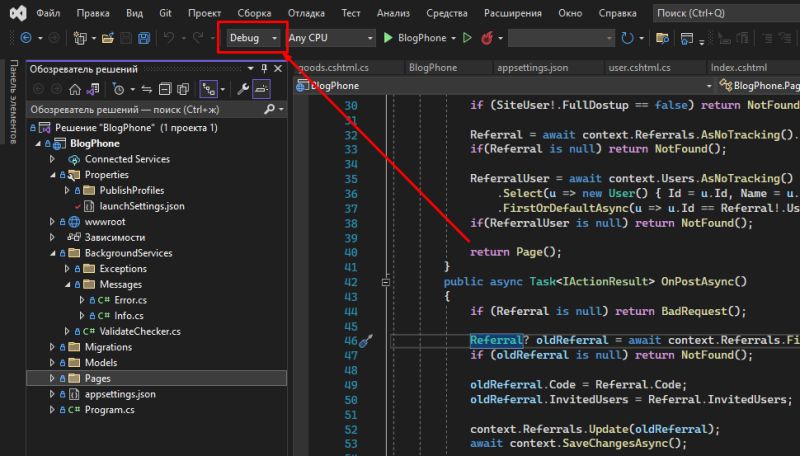Click the Solution Explorer search magnifier icon
Image resolution: width=800 pixels, height=456 pixels.
(x=269, y=109)
